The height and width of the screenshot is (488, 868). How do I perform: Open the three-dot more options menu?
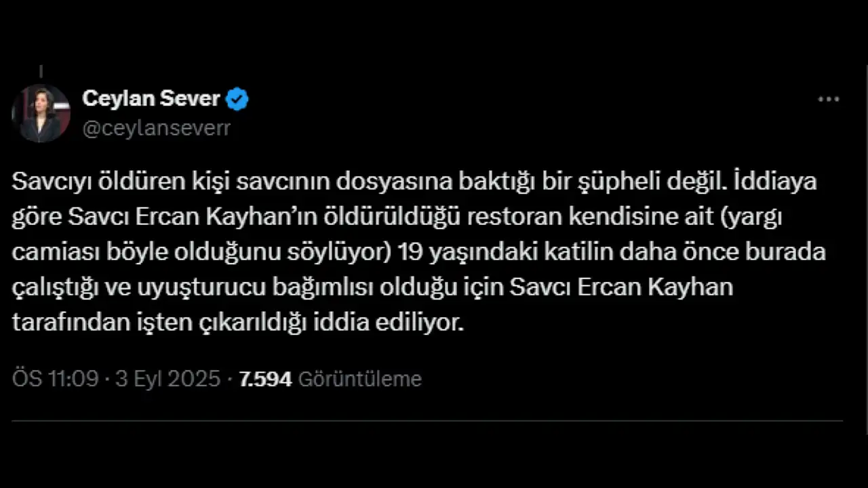pyautogui.click(x=828, y=100)
